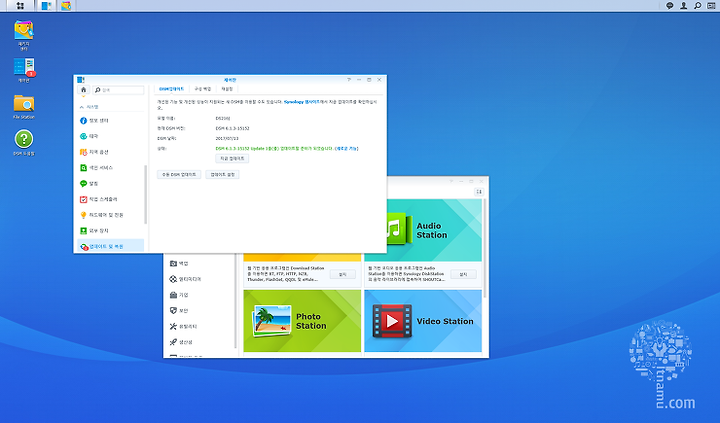
Task: Open the notifications speech-bubble icon
Action: coord(669,6)
